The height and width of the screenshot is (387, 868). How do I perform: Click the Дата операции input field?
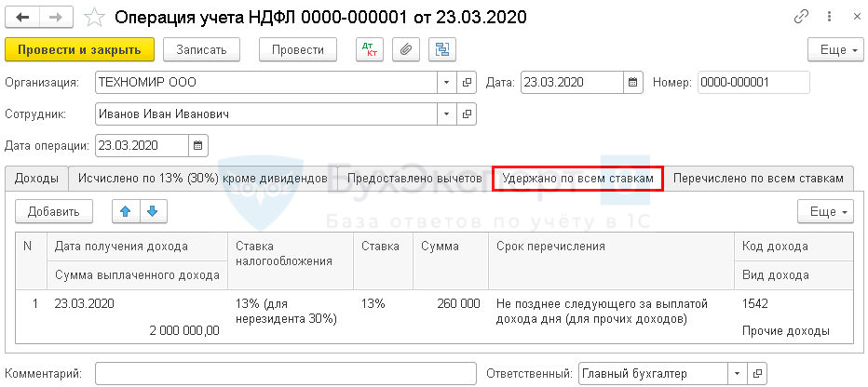coord(142,146)
